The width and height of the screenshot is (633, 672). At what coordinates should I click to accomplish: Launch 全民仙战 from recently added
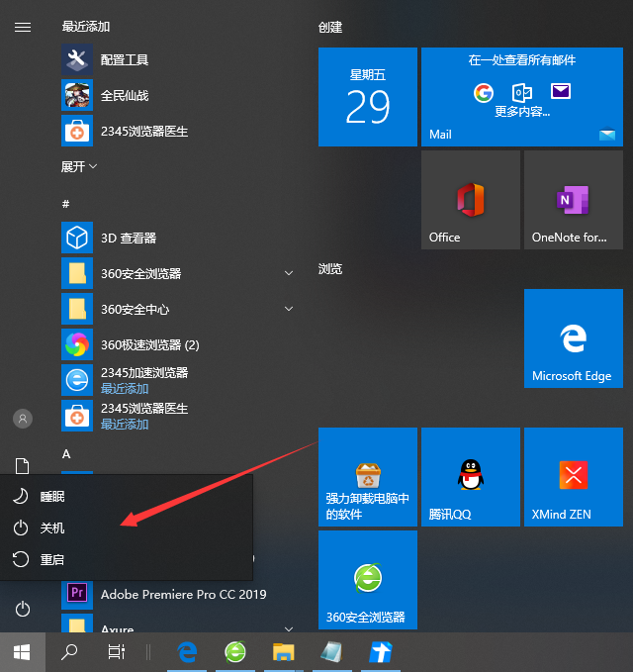[124, 96]
